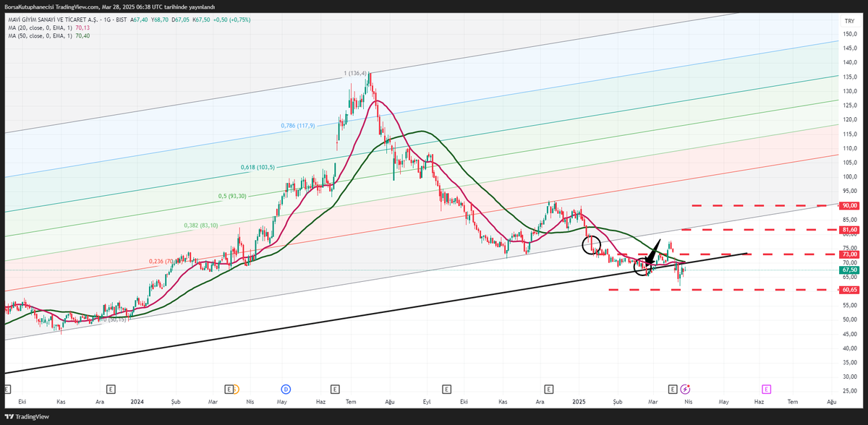
Task: Click the blue D dividend marker near May
Action: click(x=286, y=389)
